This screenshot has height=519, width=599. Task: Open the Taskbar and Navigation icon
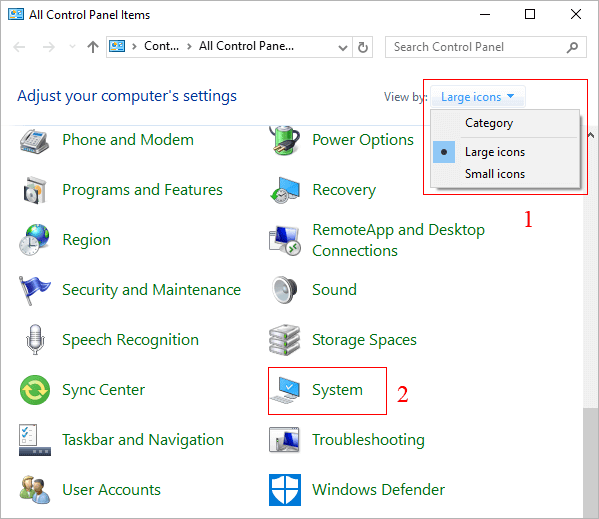pyautogui.click(x=35, y=440)
